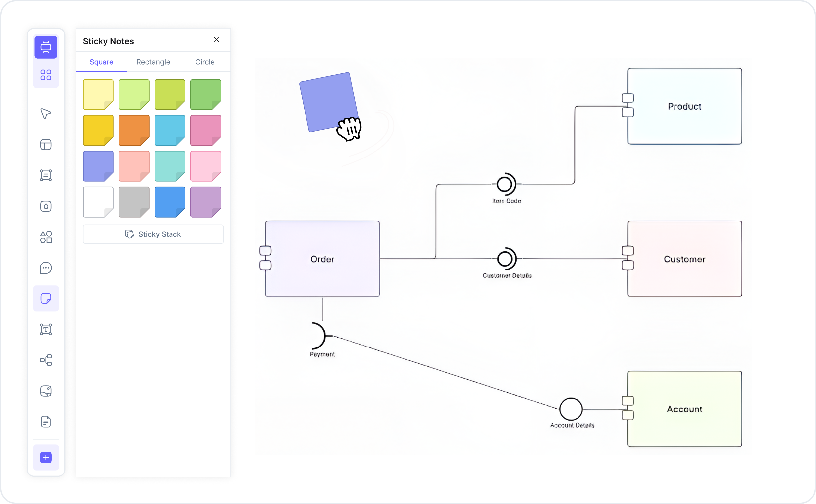816x504 pixels.
Task: Select the text box tool
Action: (x=46, y=329)
